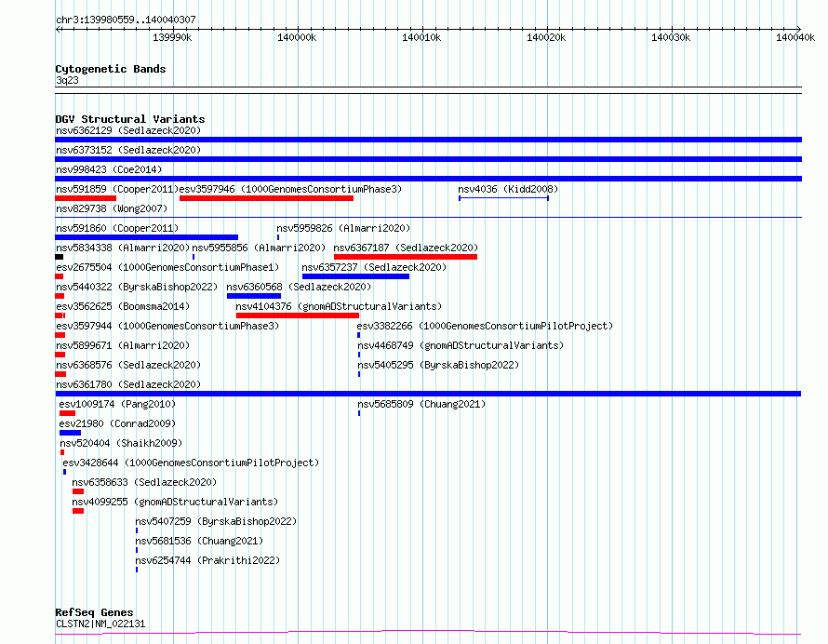Click the nsv591859 (Cooper2011) label
The width and height of the screenshot is (828, 644).
(x=117, y=189)
